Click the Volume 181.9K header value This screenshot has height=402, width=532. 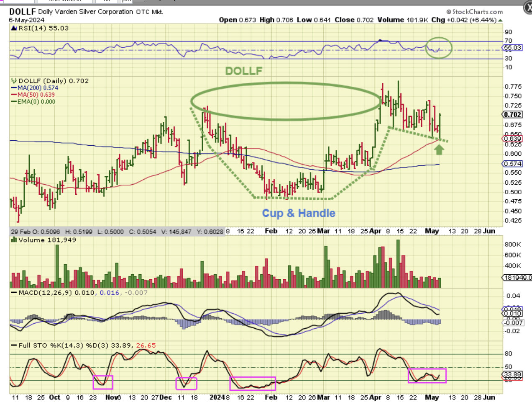click(x=403, y=20)
